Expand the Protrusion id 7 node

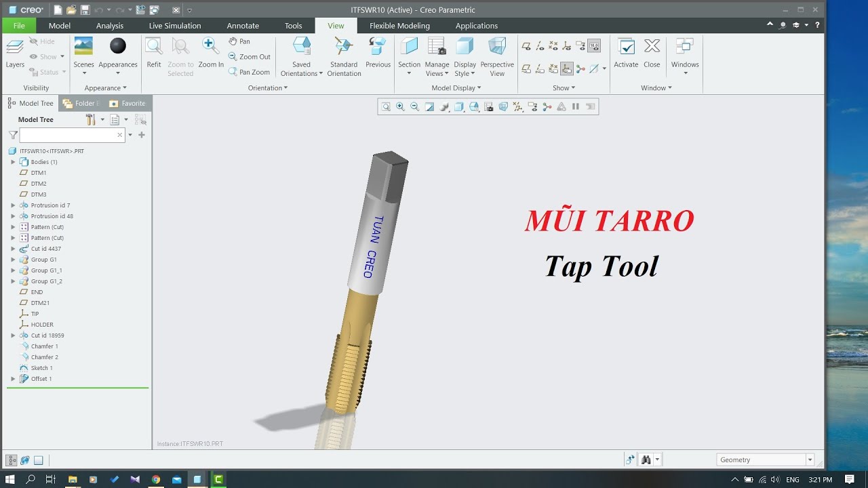tap(13, 205)
